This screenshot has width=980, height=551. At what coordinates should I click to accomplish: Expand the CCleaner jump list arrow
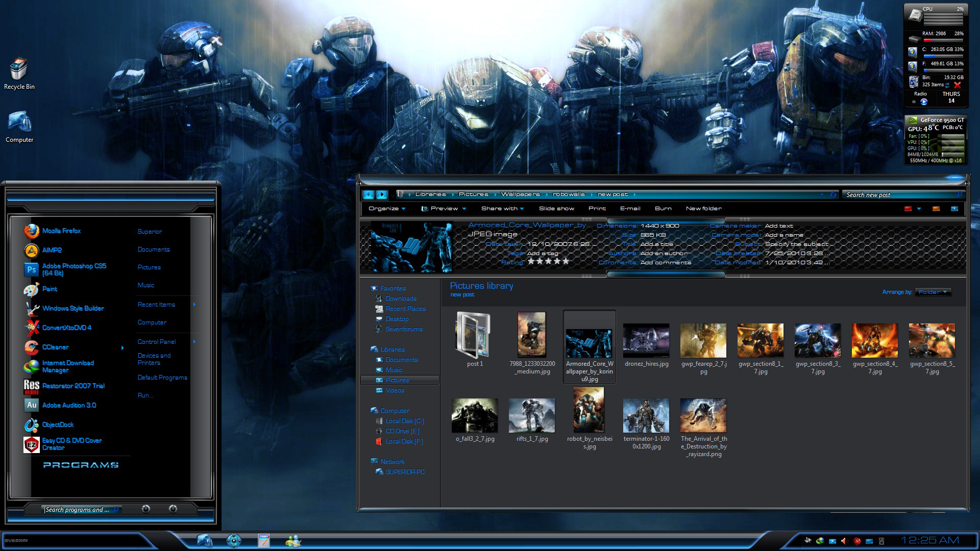[x=122, y=348]
